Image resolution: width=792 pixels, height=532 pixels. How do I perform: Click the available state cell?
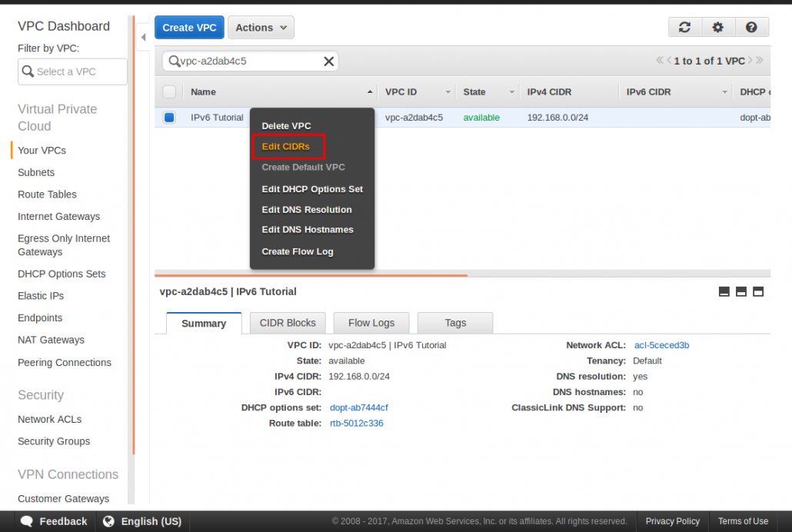[x=481, y=117]
